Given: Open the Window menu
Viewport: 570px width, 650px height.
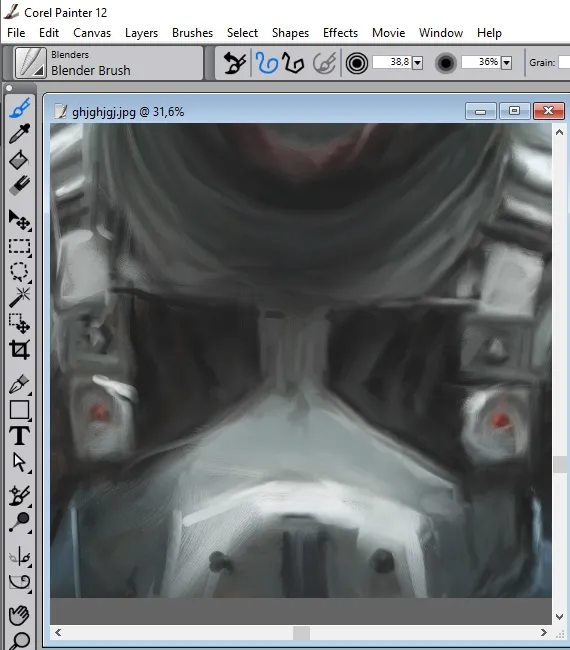Looking at the screenshot, I should tap(441, 33).
